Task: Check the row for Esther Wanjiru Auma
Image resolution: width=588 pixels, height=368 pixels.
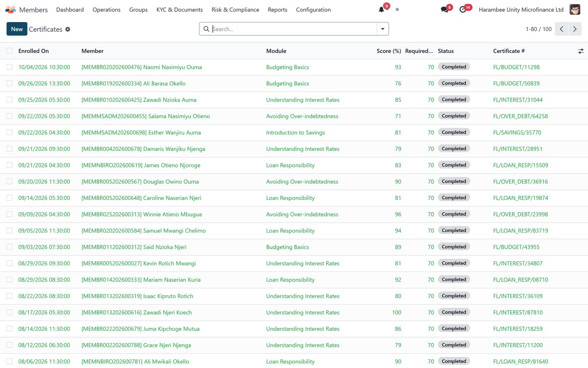Action: click(x=10, y=132)
